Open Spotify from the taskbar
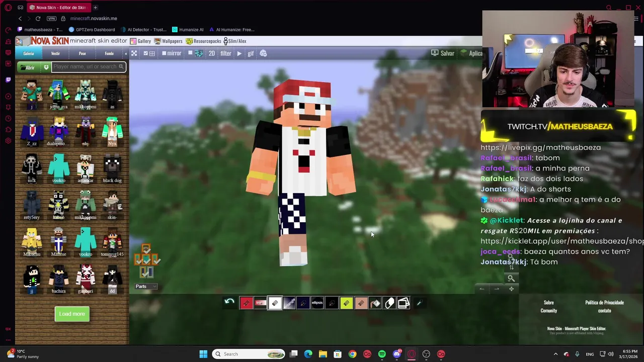The image size is (644, 362). coord(382,354)
